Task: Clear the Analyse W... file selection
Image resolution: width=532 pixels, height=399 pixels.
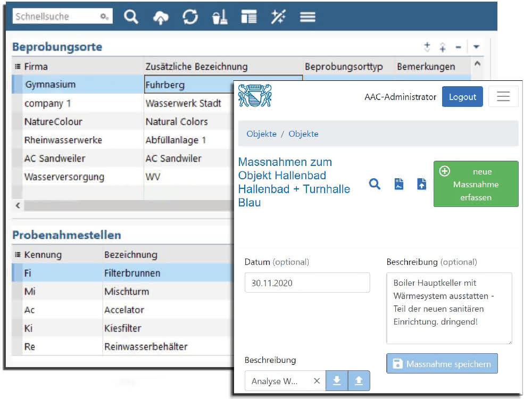Action: click(317, 381)
